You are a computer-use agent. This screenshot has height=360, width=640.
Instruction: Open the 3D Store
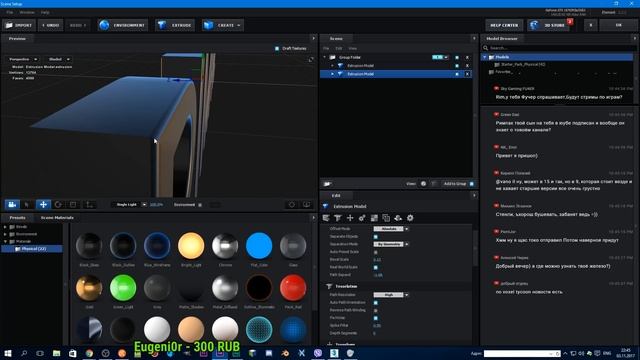point(548,25)
